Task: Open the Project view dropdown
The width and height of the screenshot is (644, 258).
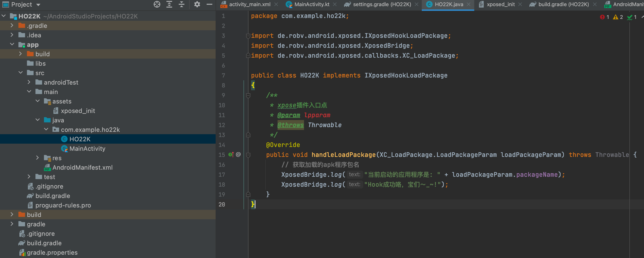Action: tap(38, 5)
